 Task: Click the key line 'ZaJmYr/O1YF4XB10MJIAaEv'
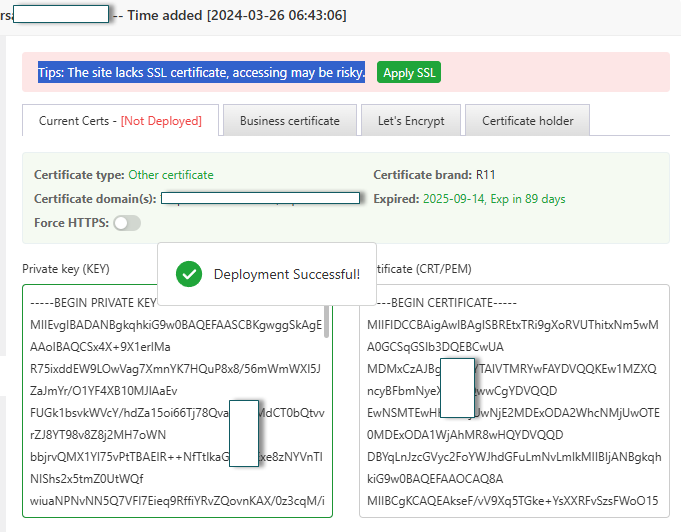pos(104,391)
